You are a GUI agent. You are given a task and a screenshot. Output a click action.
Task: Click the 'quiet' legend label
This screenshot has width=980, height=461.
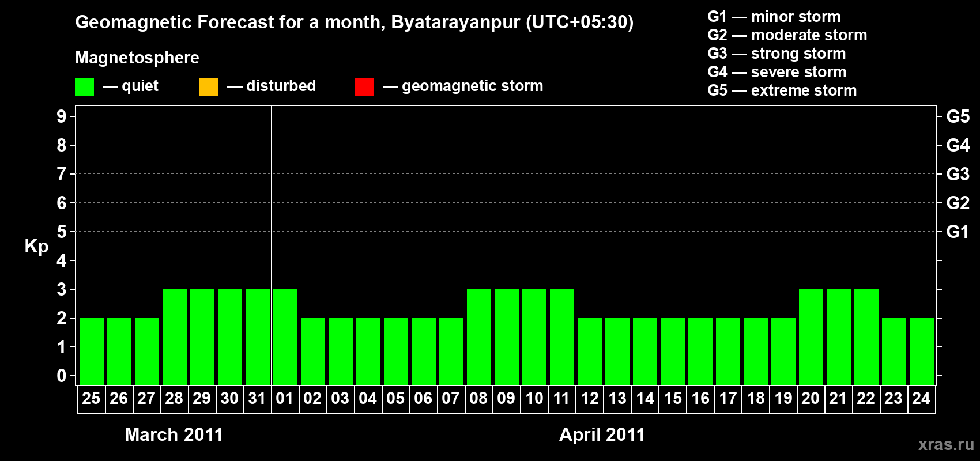[140, 86]
